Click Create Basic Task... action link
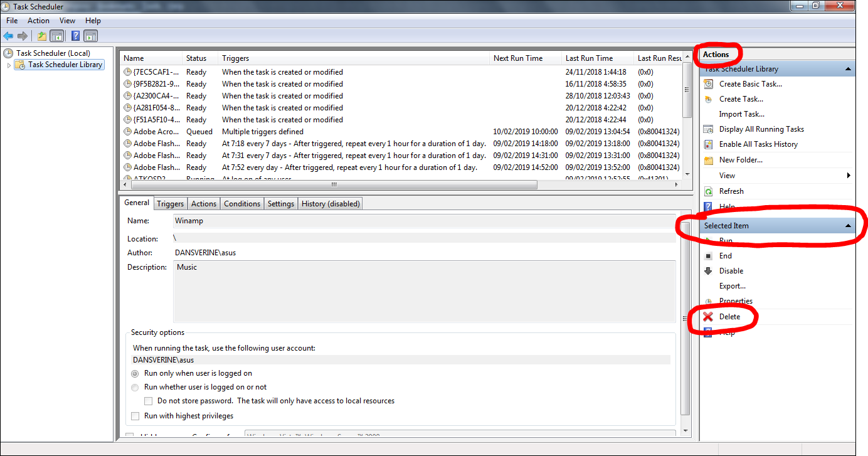The image size is (868, 456). coord(751,84)
